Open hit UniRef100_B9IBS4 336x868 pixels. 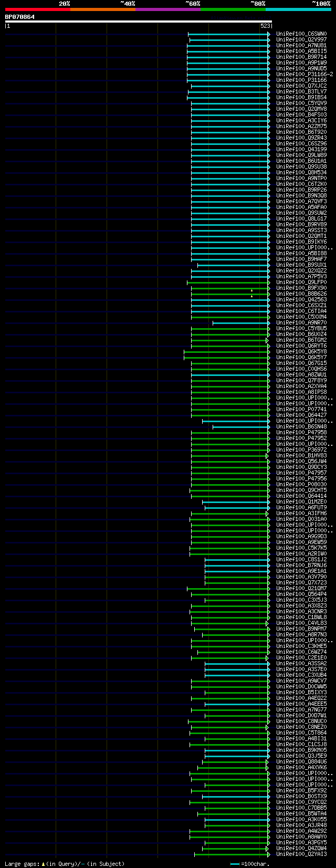[x=301, y=98]
